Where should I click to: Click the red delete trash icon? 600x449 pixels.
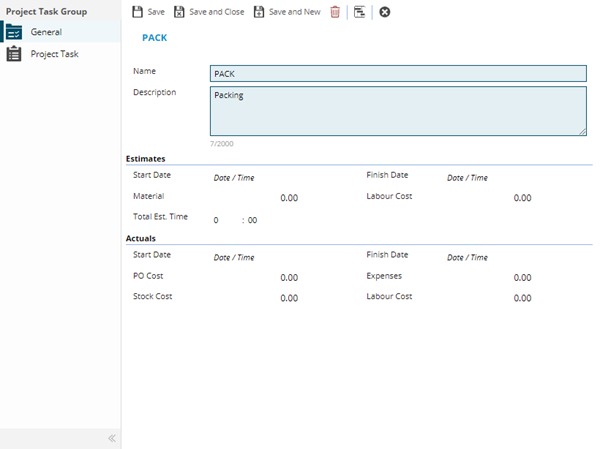point(335,12)
